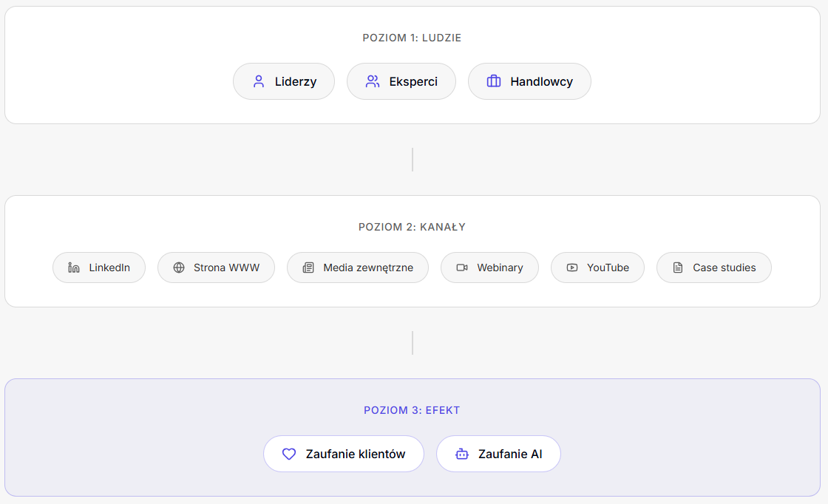The width and height of the screenshot is (828, 504).
Task: Click the document icon for Case studies
Action: pos(678,268)
